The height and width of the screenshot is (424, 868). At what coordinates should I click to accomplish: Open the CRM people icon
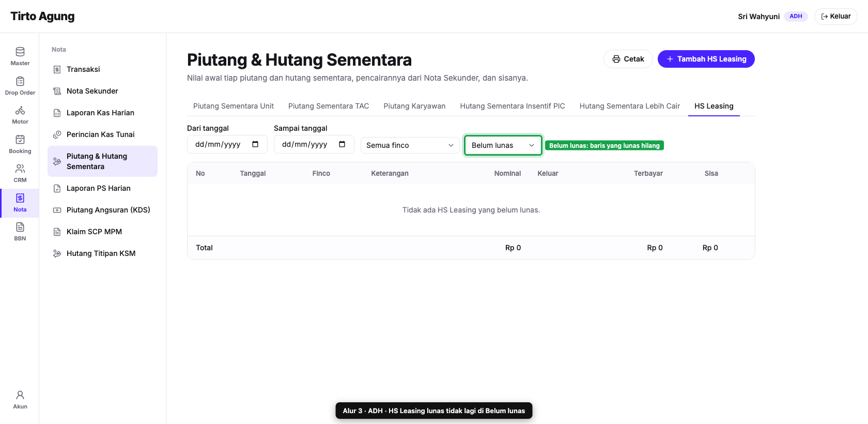tap(20, 169)
